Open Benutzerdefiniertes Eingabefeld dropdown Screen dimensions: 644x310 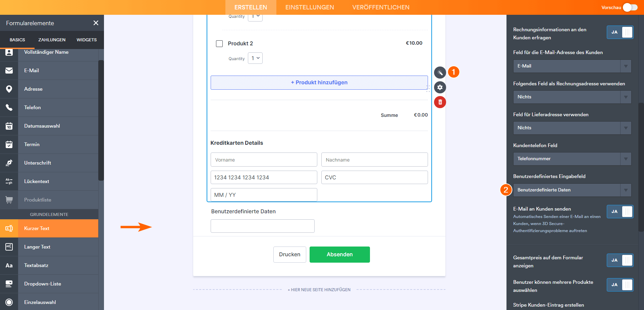coord(572,190)
